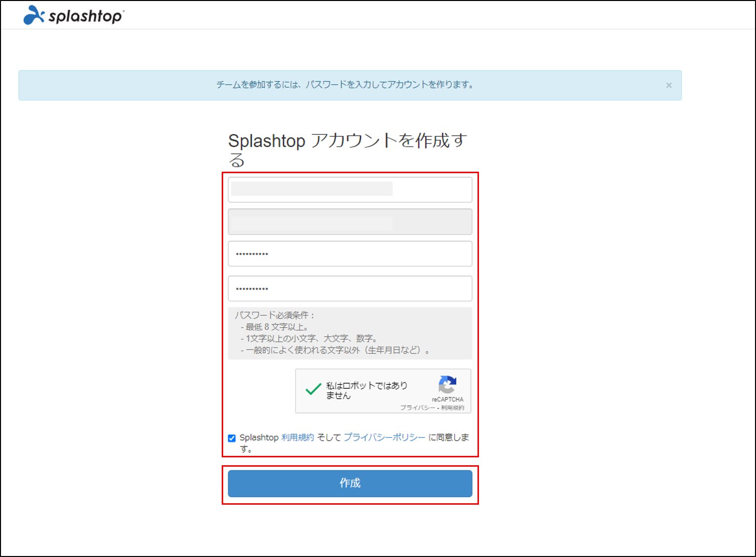Dismiss the blue team-join notification banner

pyautogui.click(x=669, y=85)
